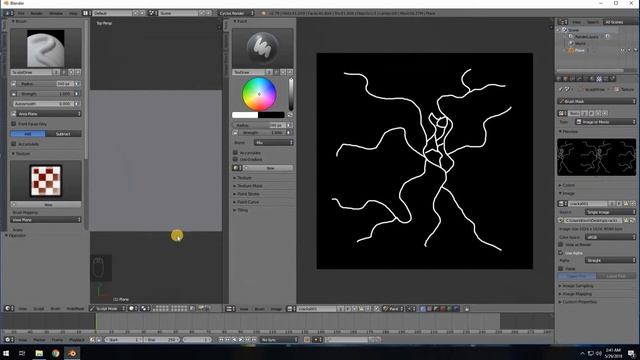Click the image editor type icon in header
Image resolution: width=640 pixels, height=360 pixels.
[x=230, y=309]
